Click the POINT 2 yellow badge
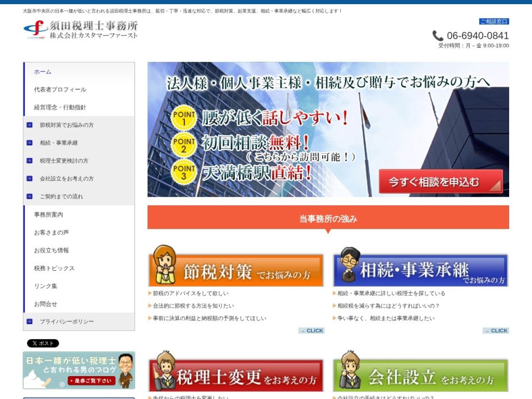The height and width of the screenshot is (399, 532). (183, 145)
